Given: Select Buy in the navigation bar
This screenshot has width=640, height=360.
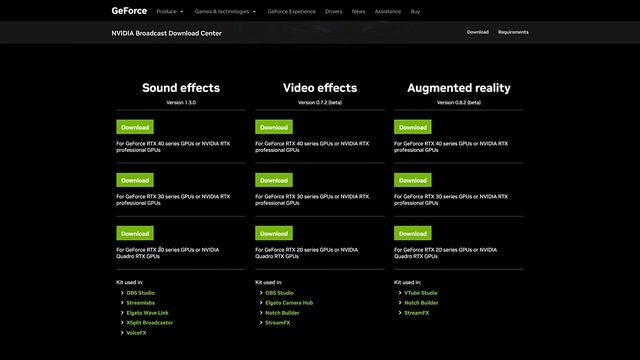Looking at the screenshot, I should click(x=415, y=11).
